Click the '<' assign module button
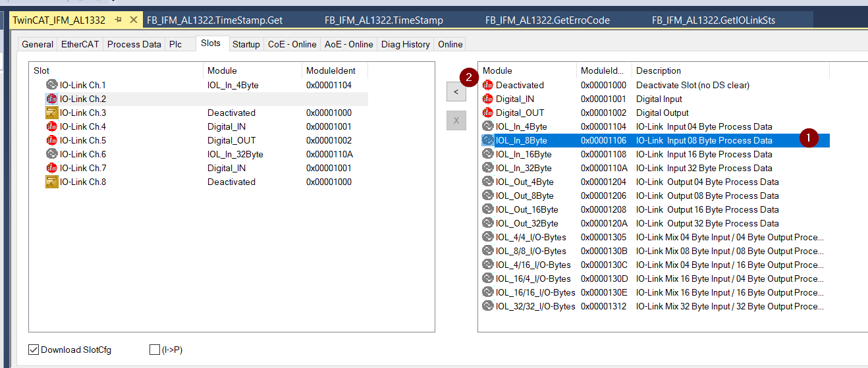Screen dimensions: 868x368 point(456,93)
